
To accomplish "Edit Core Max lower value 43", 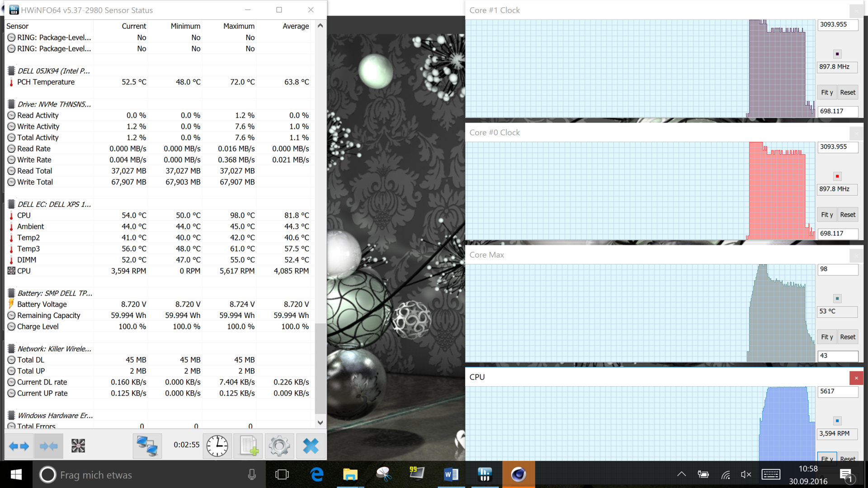I will [838, 356].
